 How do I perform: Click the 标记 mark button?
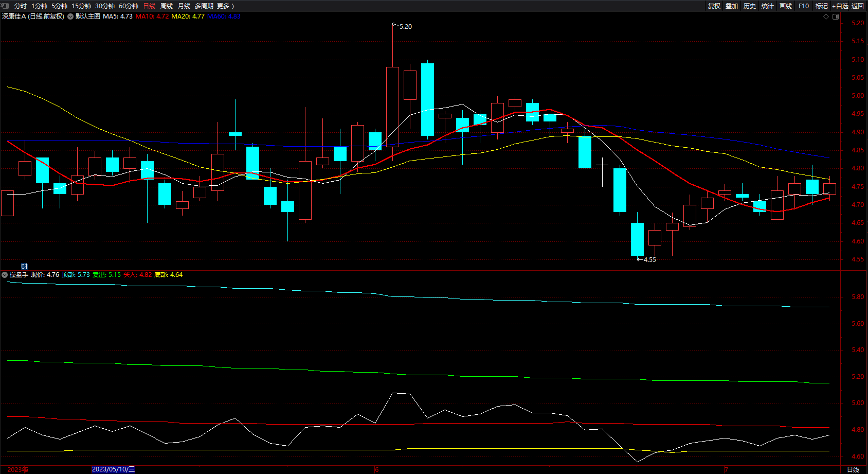click(x=822, y=6)
